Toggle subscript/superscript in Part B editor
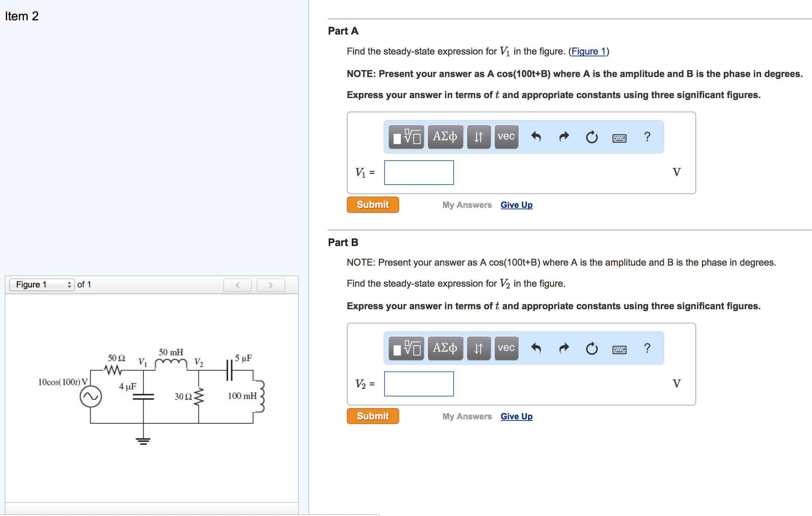812x516 pixels. pos(478,348)
